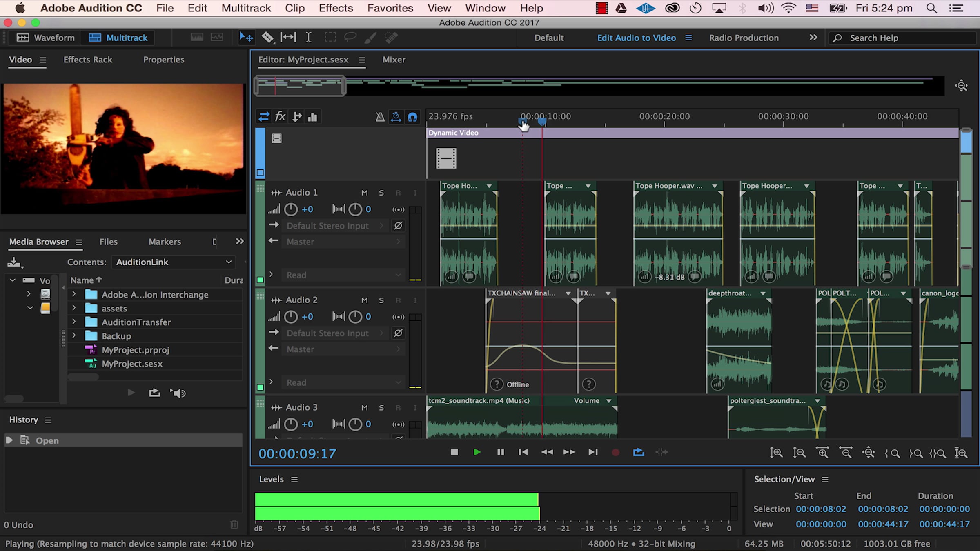
Task: Mute the Audio 1 track
Action: [x=364, y=193]
